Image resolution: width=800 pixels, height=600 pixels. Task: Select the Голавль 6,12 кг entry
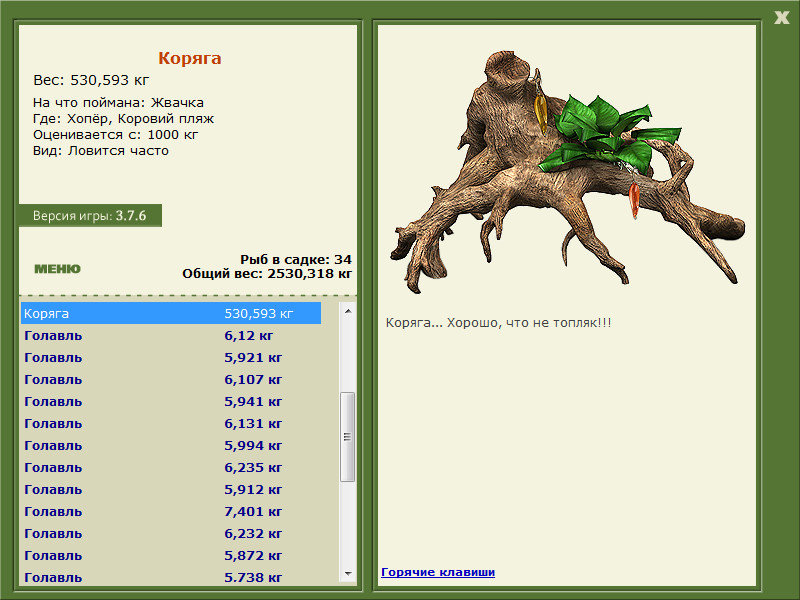click(171, 336)
